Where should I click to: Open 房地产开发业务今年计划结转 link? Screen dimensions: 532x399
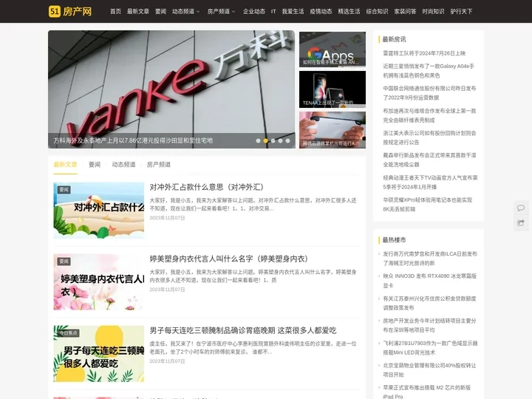point(429,325)
